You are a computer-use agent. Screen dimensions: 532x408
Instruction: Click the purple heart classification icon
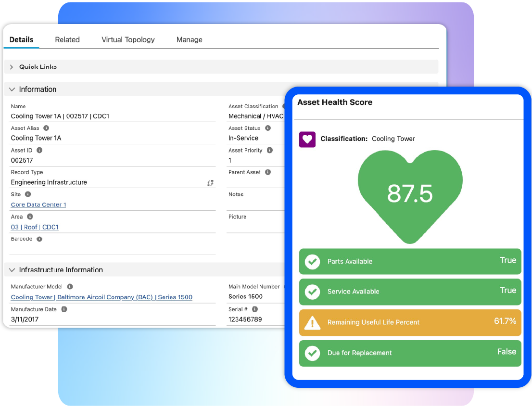tap(307, 139)
